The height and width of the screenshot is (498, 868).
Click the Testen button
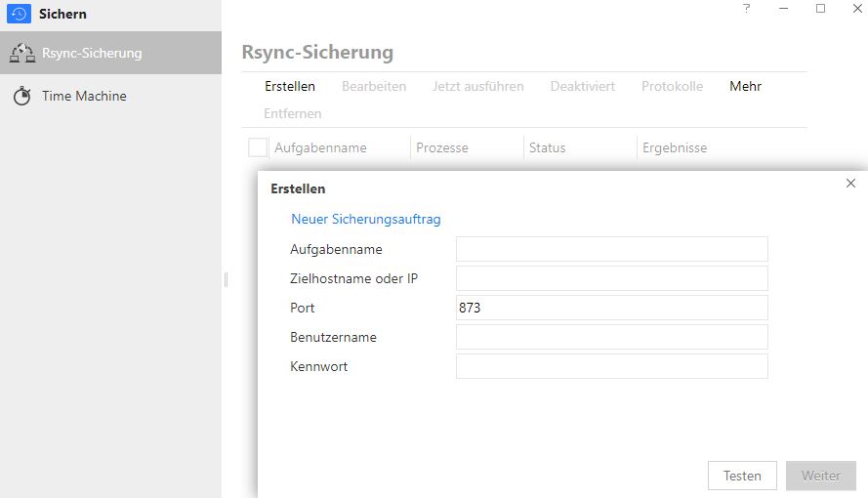(x=742, y=476)
